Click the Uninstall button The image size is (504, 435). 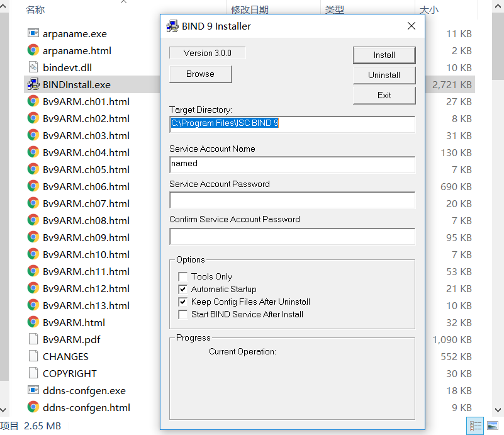[x=384, y=75]
